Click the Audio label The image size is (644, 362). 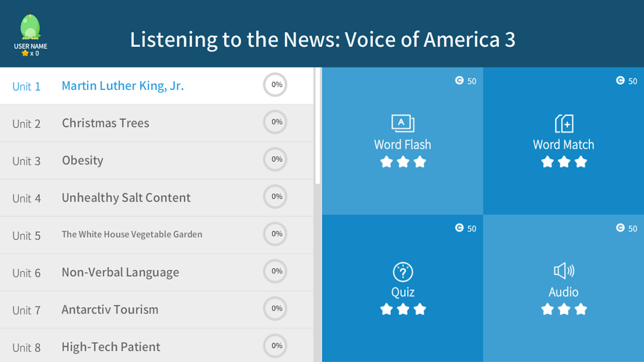(564, 292)
